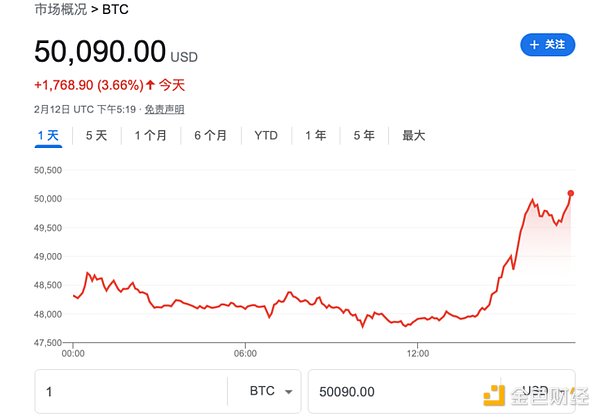The width and height of the screenshot is (600, 417).
Task: Click the red endpoint dot on the chart
Action: (x=571, y=193)
